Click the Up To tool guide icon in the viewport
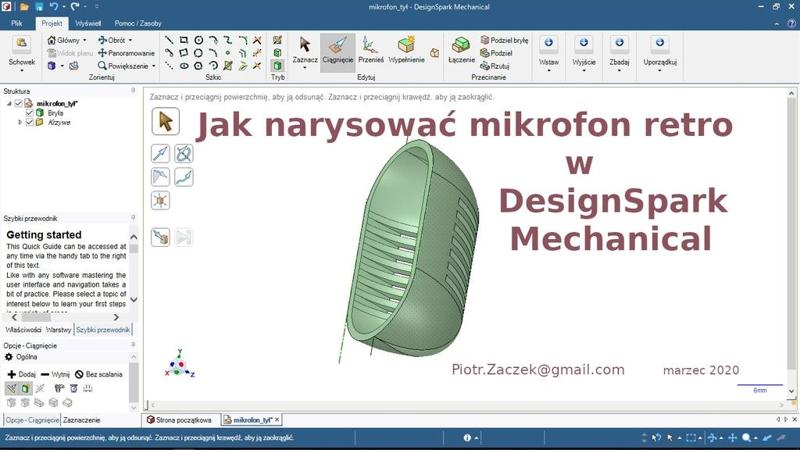The width and height of the screenshot is (800, 450). [160, 237]
